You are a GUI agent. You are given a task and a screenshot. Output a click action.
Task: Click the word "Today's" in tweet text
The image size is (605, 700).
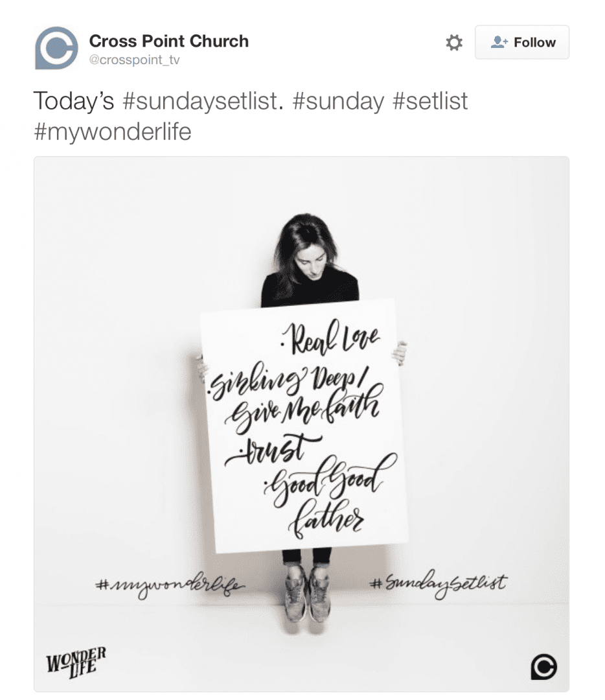pyautogui.click(x=74, y=101)
